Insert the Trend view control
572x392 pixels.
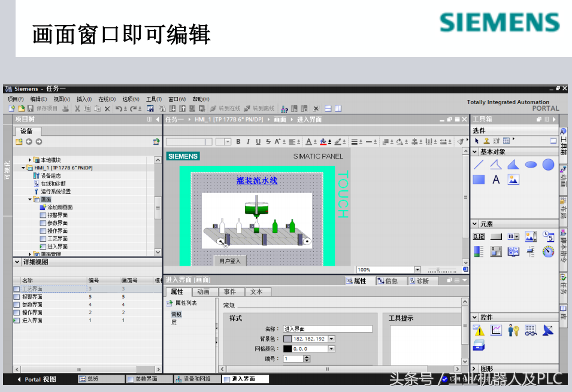coord(496,330)
